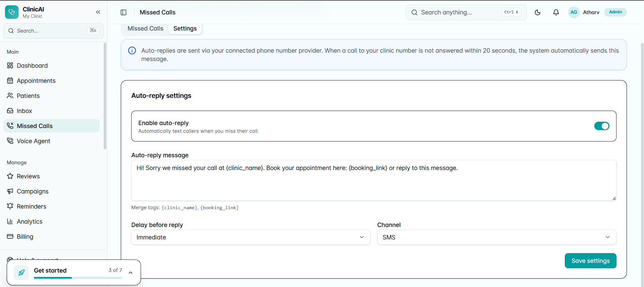This screenshot has width=644, height=287.
Task: Toggle the sidebar panel icon
Action: 123,12
